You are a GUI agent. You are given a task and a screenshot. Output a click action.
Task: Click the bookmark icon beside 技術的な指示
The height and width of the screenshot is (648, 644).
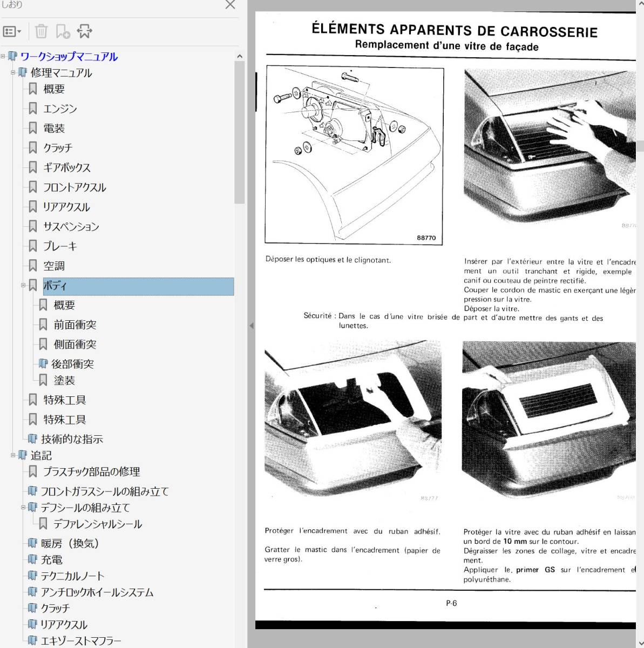(x=33, y=439)
